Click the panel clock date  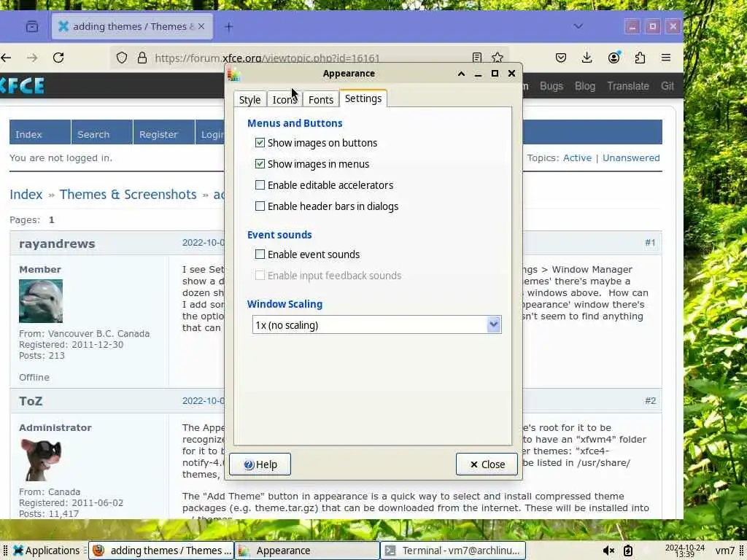point(684,551)
